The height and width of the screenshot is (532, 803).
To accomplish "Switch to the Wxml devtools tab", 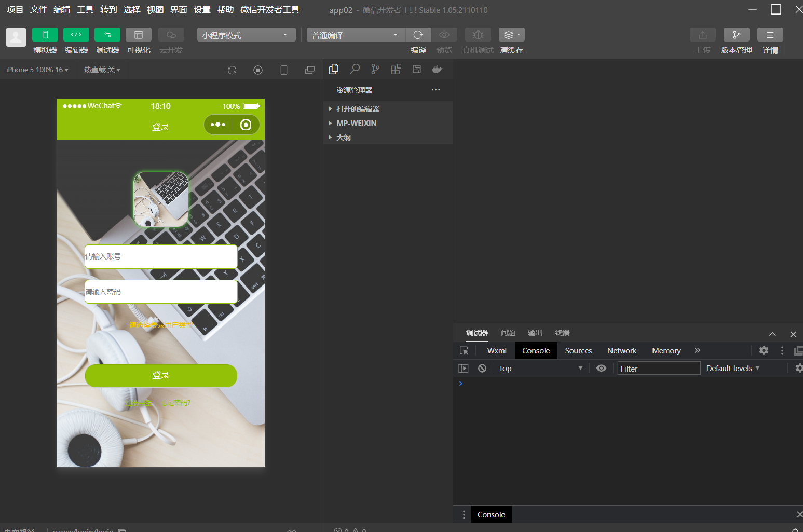I will pos(497,351).
